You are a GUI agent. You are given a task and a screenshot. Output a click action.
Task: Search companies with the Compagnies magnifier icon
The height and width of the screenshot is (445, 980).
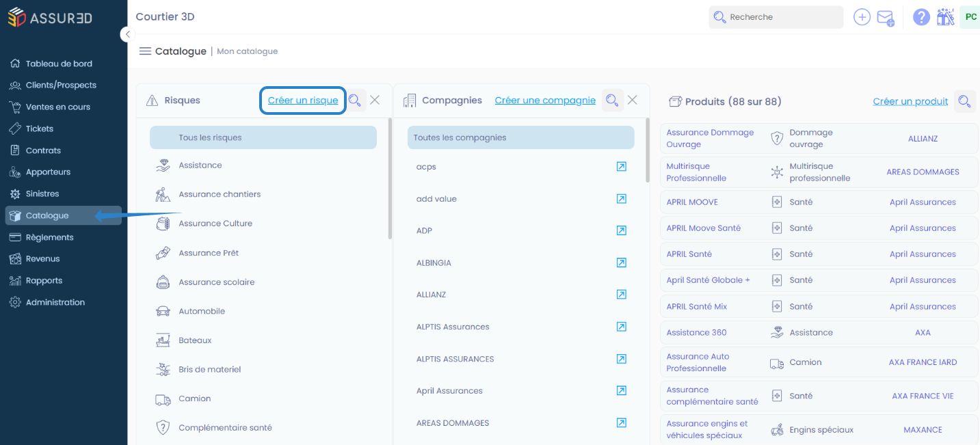pyautogui.click(x=612, y=100)
